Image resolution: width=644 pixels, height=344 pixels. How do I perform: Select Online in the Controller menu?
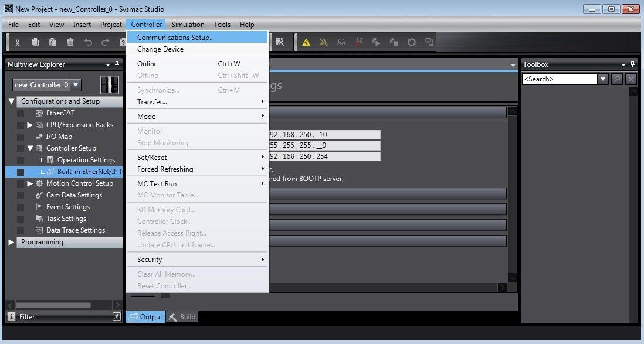point(197,64)
